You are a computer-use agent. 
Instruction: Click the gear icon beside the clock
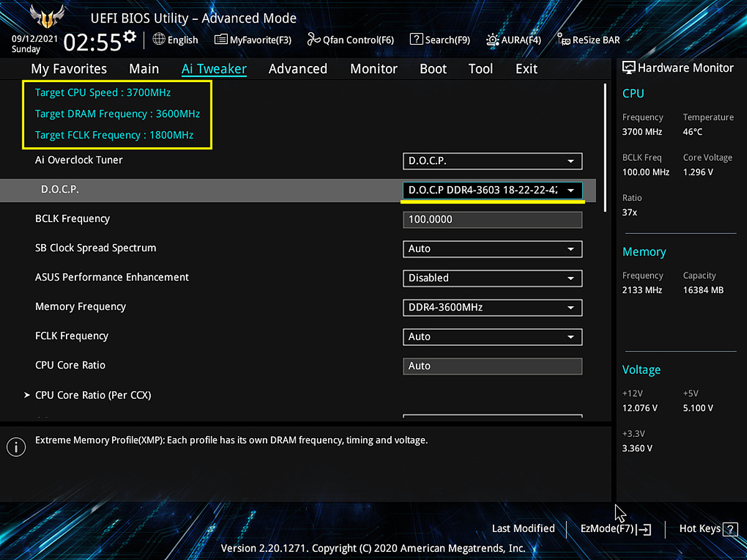pyautogui.click(x=129, y=37)
